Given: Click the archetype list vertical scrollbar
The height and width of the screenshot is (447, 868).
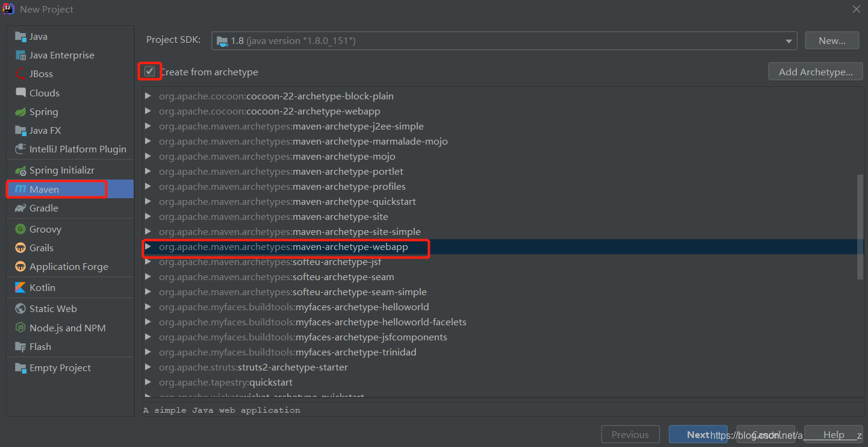Looking at the screenshot, I should click(860, 227).
